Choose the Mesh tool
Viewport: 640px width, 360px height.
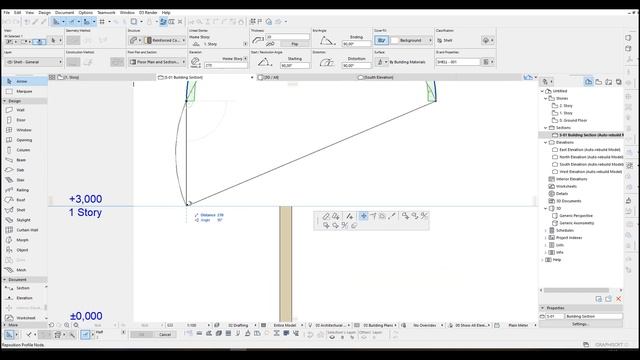[24, 270]
